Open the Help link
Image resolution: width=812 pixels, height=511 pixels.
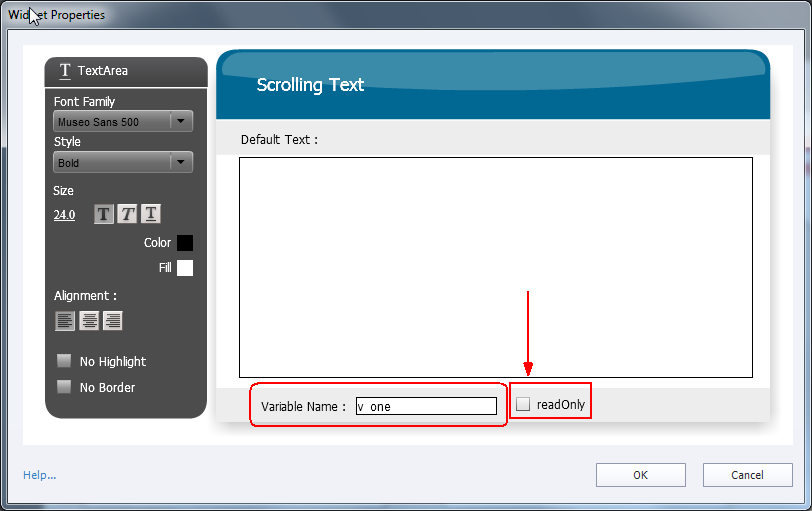(39, 475)
